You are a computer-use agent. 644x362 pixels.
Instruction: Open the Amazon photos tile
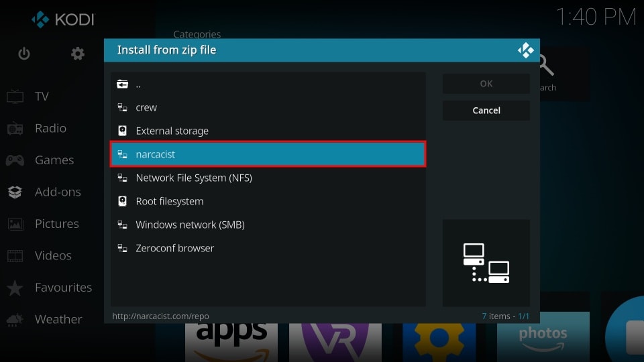tap(543, 337)
